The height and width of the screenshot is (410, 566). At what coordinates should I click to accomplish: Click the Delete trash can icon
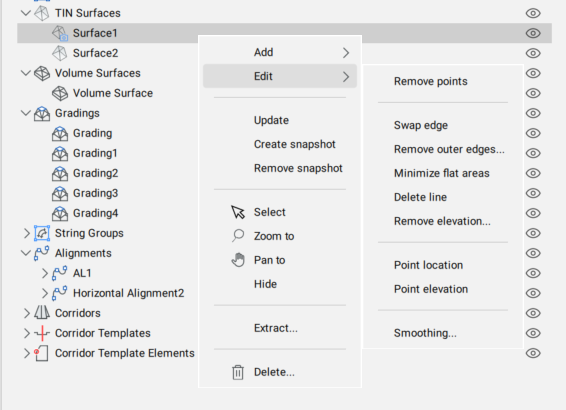238,372
